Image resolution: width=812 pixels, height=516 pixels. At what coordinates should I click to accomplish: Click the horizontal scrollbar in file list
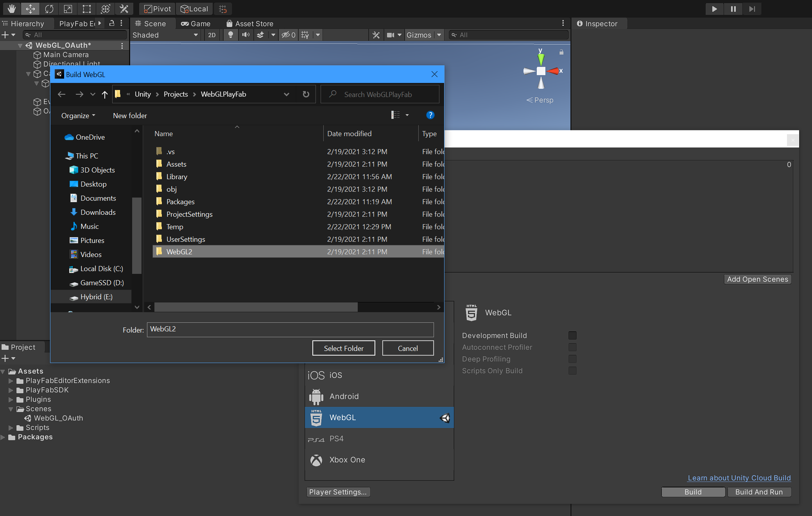coord(256,307)
